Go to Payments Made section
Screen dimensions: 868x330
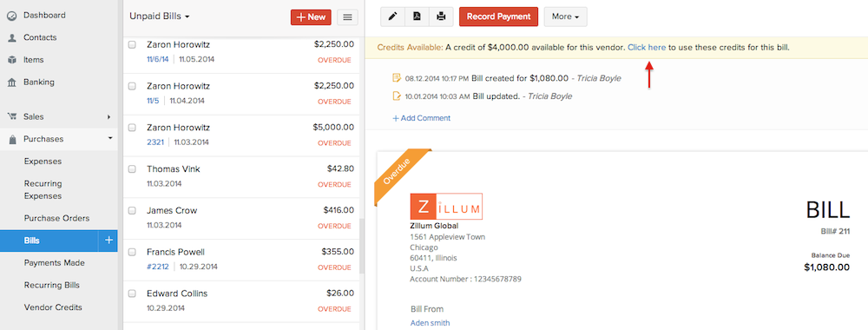[x=54, y=263]
